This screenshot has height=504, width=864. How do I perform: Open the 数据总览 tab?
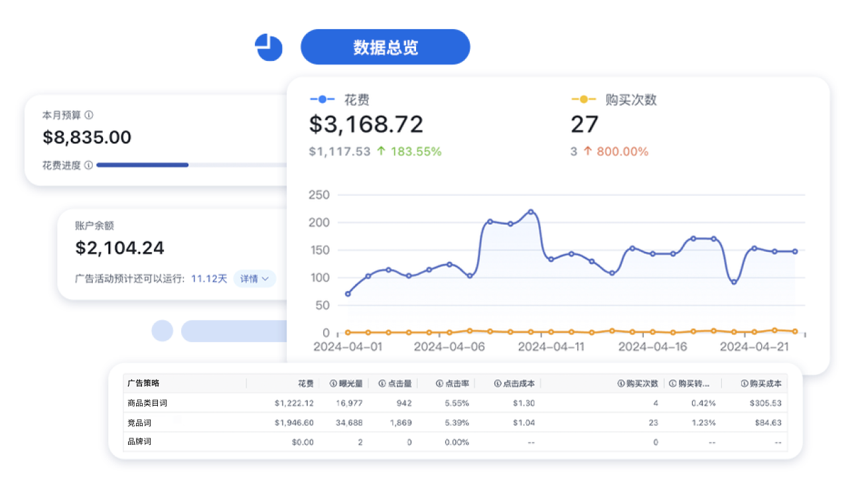(385, 48)
